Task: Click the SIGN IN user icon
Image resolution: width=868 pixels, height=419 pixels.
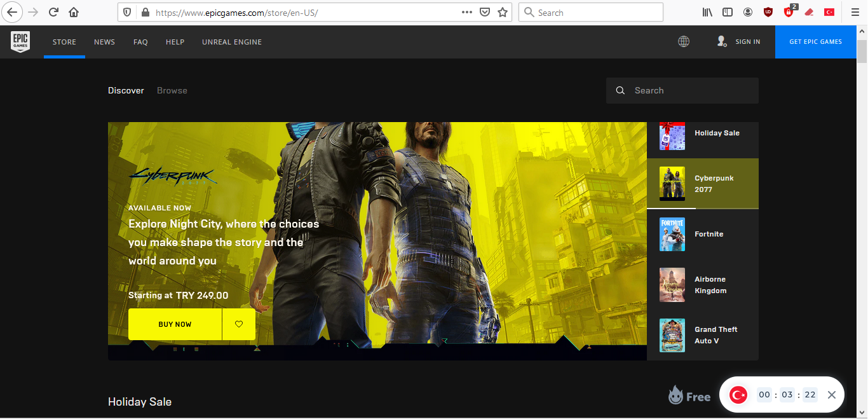Action: (722, 42)
